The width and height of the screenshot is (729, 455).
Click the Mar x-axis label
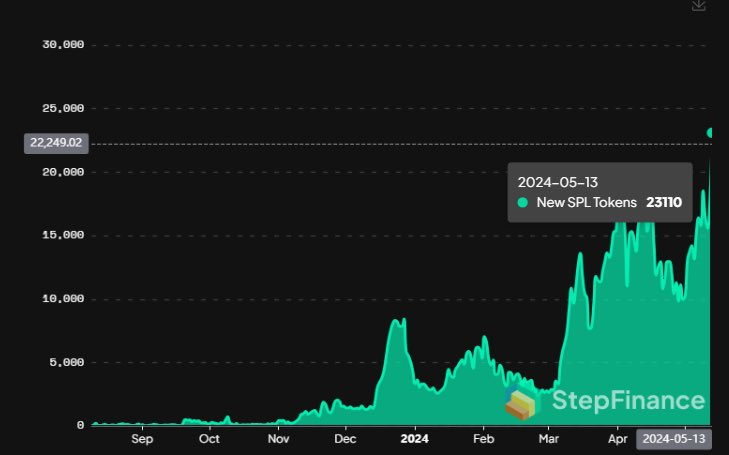click(x=549, y=439)
